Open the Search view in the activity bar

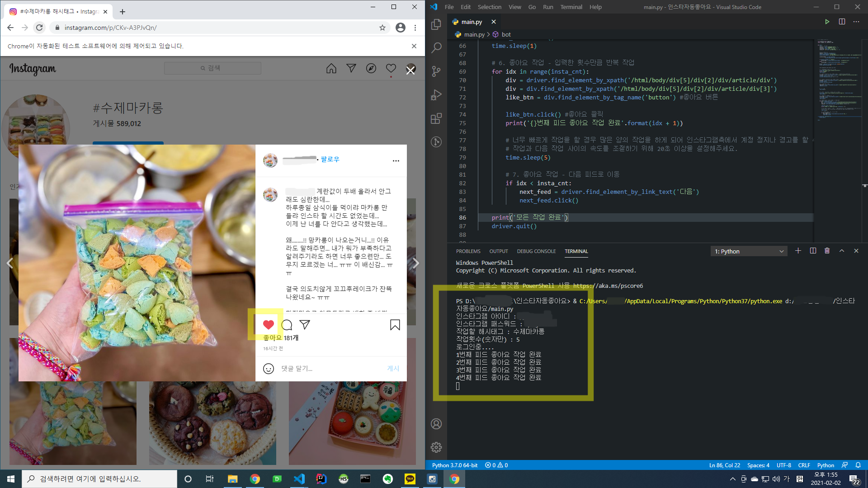[436, 48]
